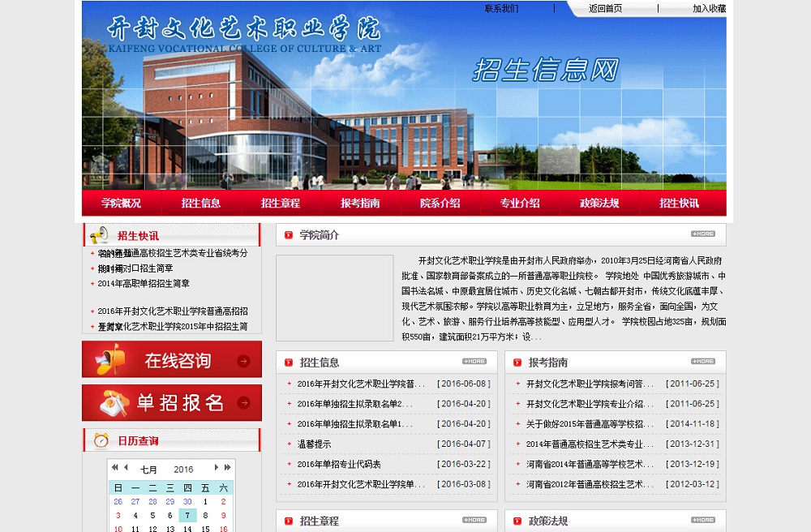Open the 招生信息 navigation menu item
This screenshot has height=532, width=811.
200,204
